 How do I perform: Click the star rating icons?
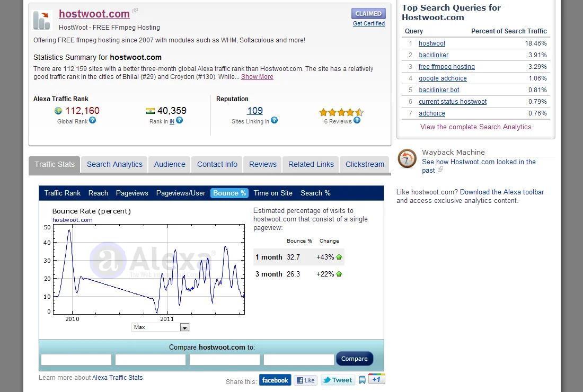tap(341, 112)
